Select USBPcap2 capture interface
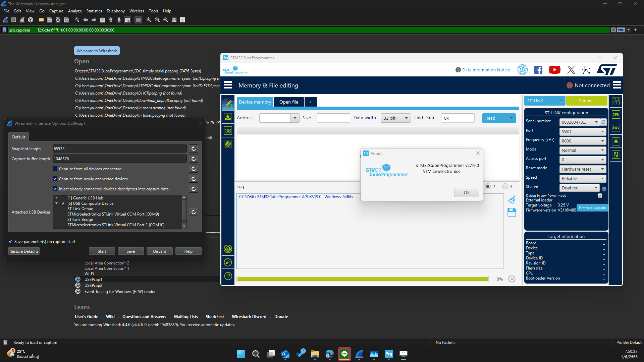Image resolution: width=644 pixels, height=362 pixels. [93, 285]
